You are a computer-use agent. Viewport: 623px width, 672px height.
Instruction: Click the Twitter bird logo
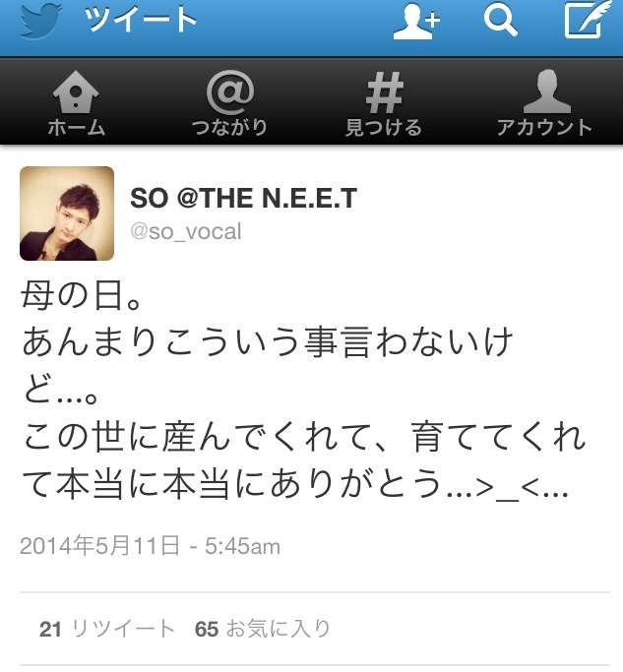click(x=40, y=21)
